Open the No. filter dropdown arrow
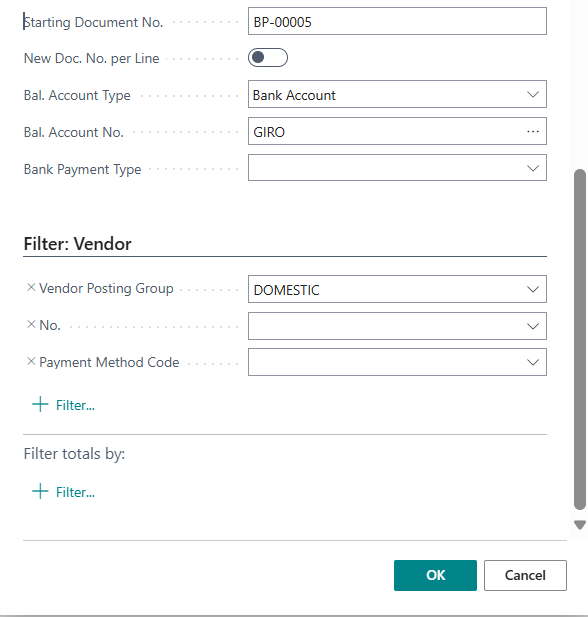 (x=533, y=326)
